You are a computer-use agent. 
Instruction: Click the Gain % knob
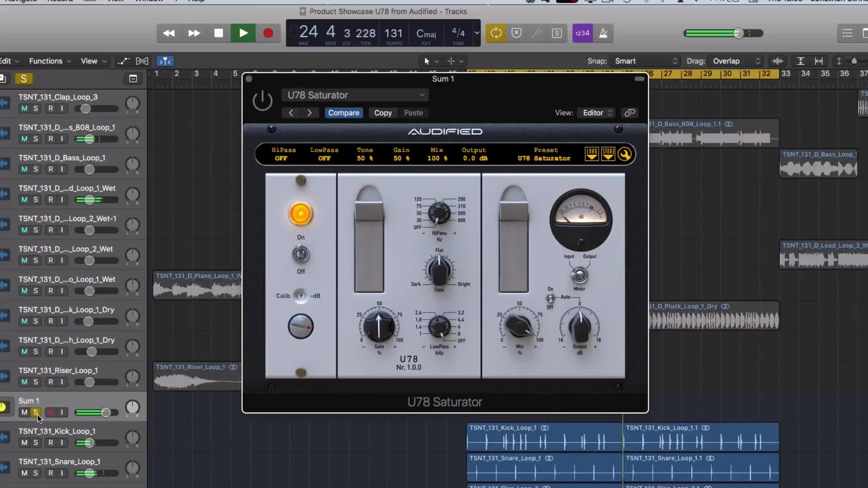tap(379, 325)
